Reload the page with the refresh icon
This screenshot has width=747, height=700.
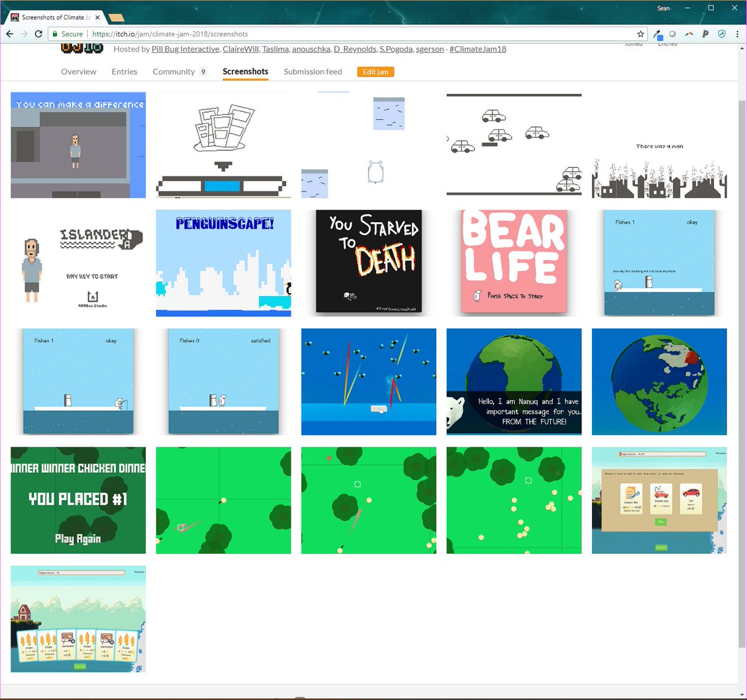click(x=39, y=34)
